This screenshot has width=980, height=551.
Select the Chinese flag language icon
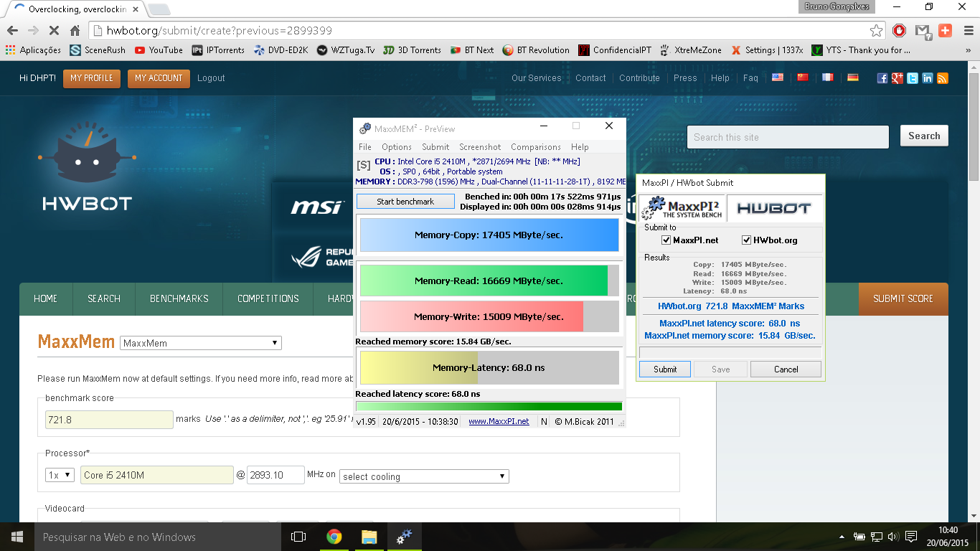click(x=803, y=77)
